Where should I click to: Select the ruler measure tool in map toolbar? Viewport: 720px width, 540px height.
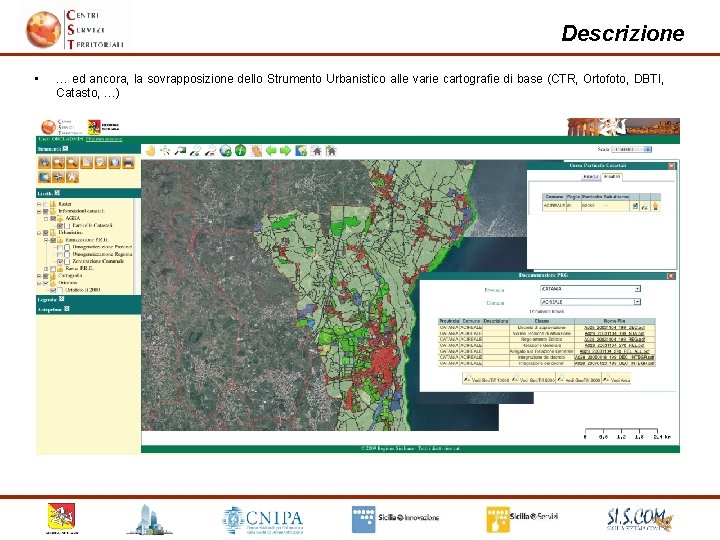coord(256,151)
